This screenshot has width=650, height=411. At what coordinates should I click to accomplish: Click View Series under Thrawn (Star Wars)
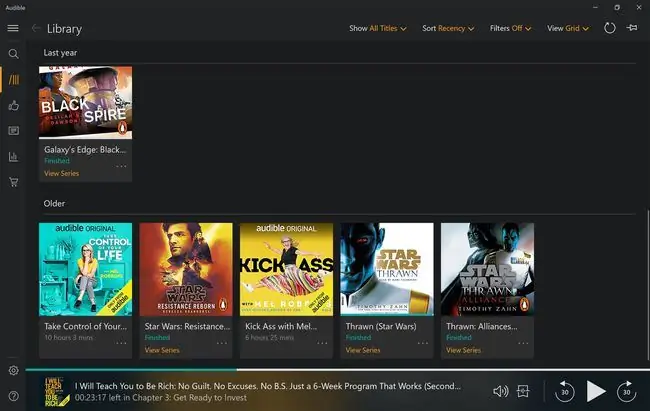coord(363,350)
